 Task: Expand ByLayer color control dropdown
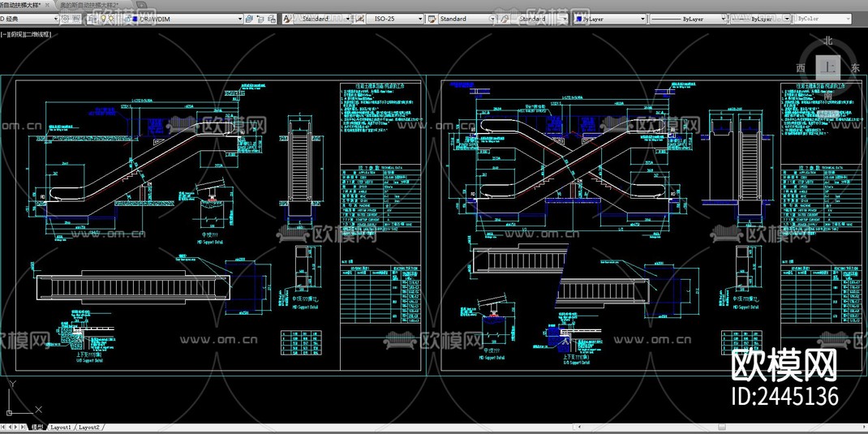pyautogui.click(x=642, y=19)
